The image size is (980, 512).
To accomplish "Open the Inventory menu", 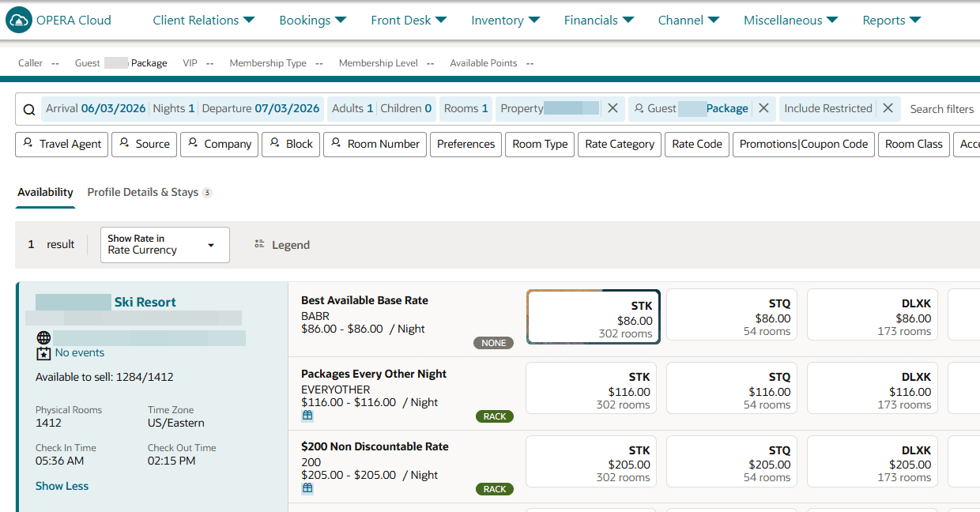I will (x=505, y=21).
